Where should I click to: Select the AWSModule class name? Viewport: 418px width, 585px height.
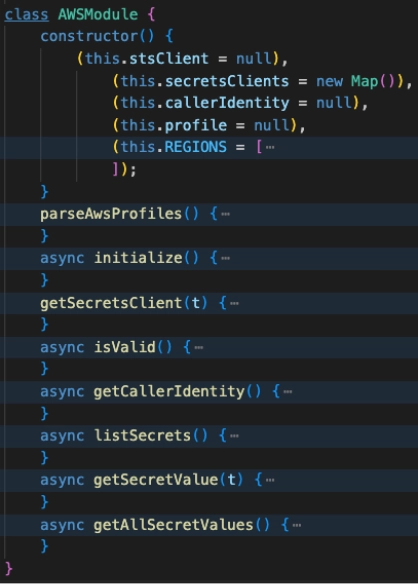click(98, 15)
